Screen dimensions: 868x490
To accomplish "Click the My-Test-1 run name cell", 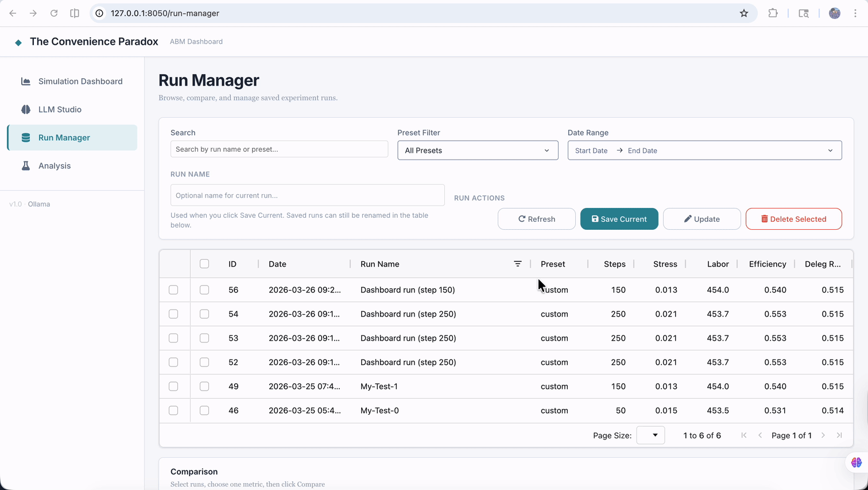I will point(379,387).
